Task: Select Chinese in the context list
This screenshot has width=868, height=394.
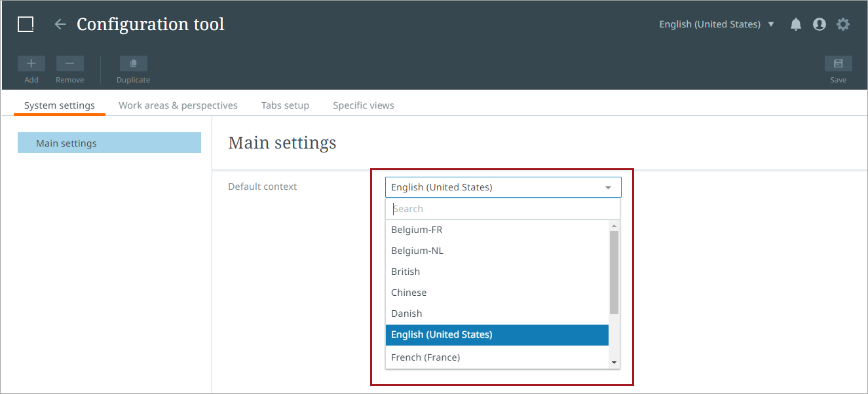Action: pyautogui.click(x=497, y=293)
